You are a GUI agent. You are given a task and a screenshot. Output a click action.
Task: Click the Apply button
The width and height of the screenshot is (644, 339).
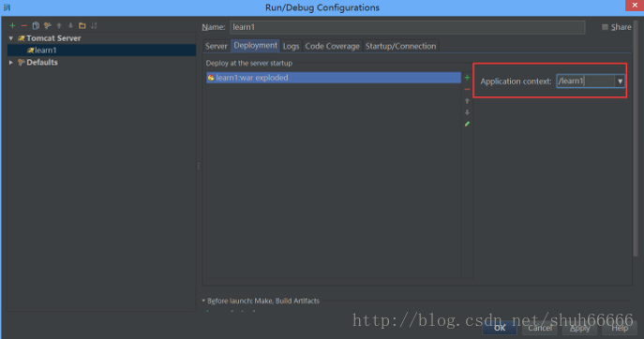click(x=579, y=328)
